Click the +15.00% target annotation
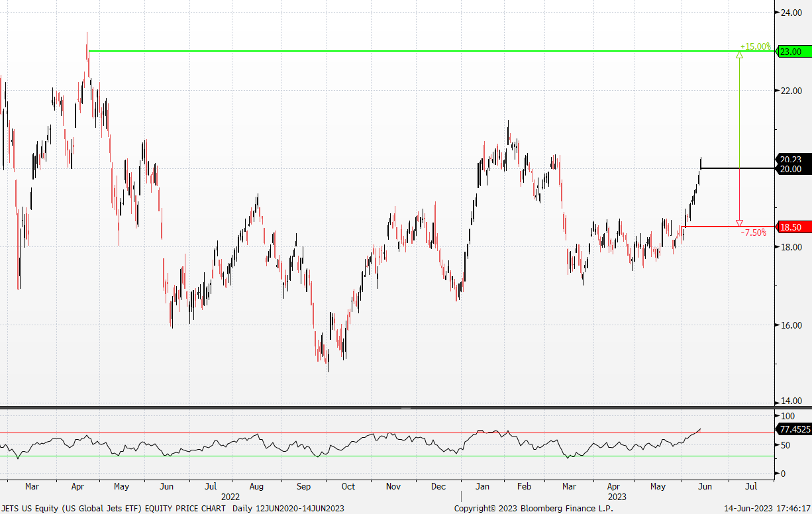This screenshot has height=514, width=812. pyautogui.click(x=756, y=47)
